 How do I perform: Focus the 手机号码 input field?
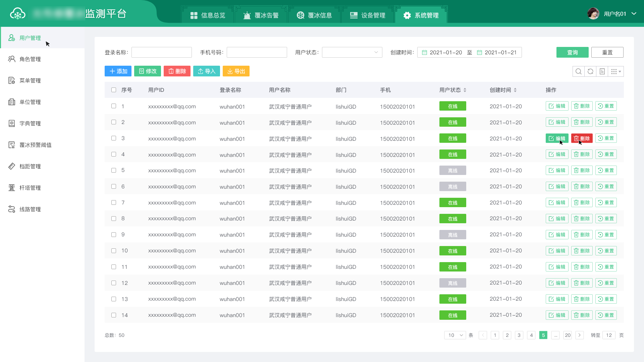257,52
